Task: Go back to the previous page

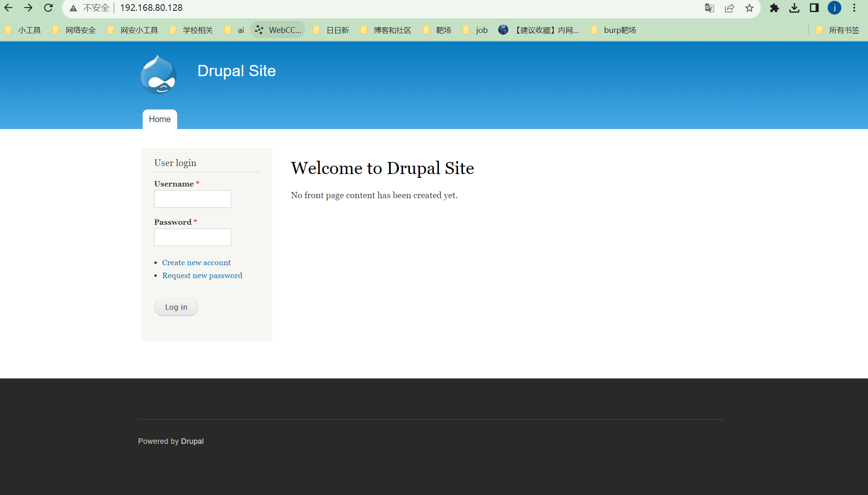Action: 8,8
